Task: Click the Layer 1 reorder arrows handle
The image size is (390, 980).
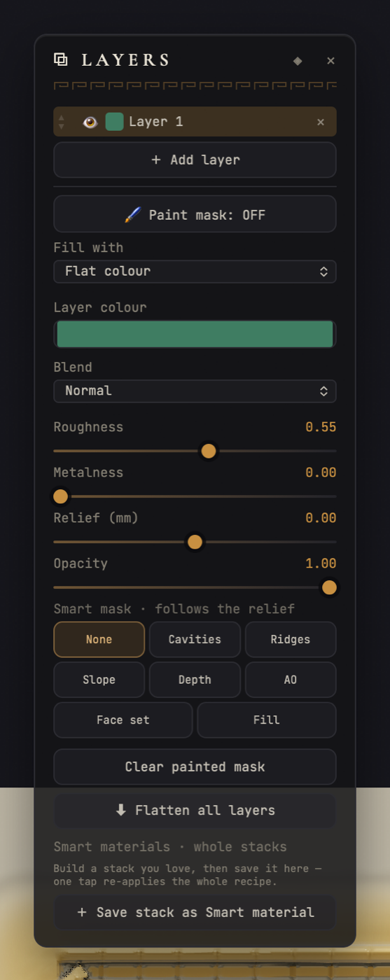Action: (x=62, y=122)
